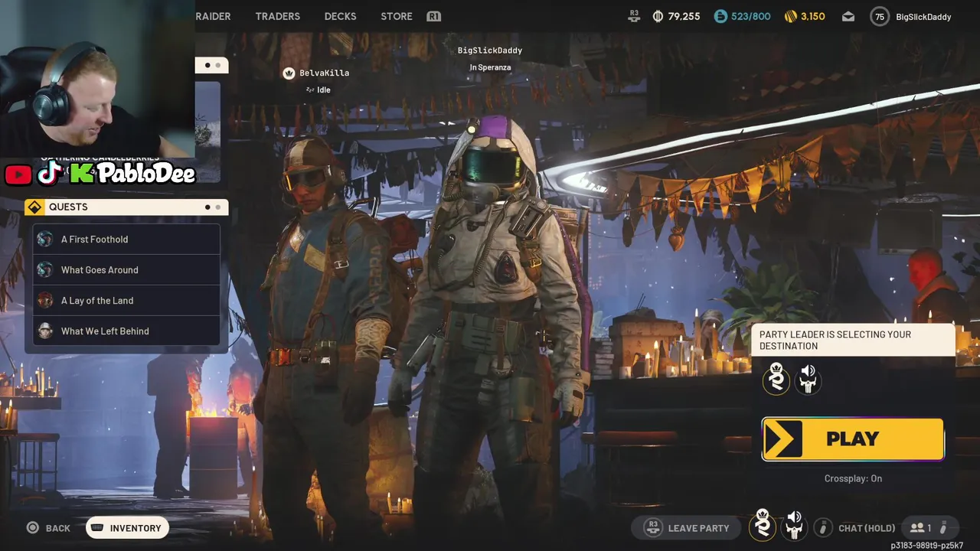Click the gold striped currency icon beside 3,150
This screenshot has height=551, width=980.
[x=791, y=16]
